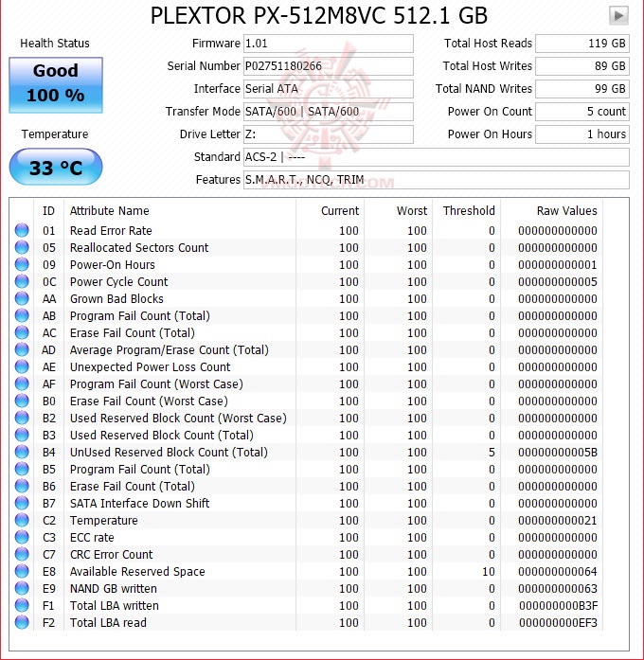Click raw value 000000000021 for Temperature
Screen dimensions: 644x660
point(558,520)
